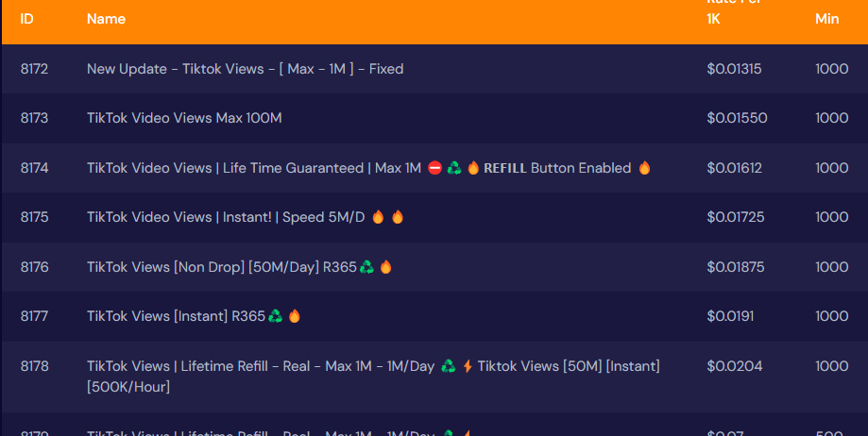Click the bold REFILL word in row 8174
Viewport: 868px width, 436px height.
click(x=505, y=168)
